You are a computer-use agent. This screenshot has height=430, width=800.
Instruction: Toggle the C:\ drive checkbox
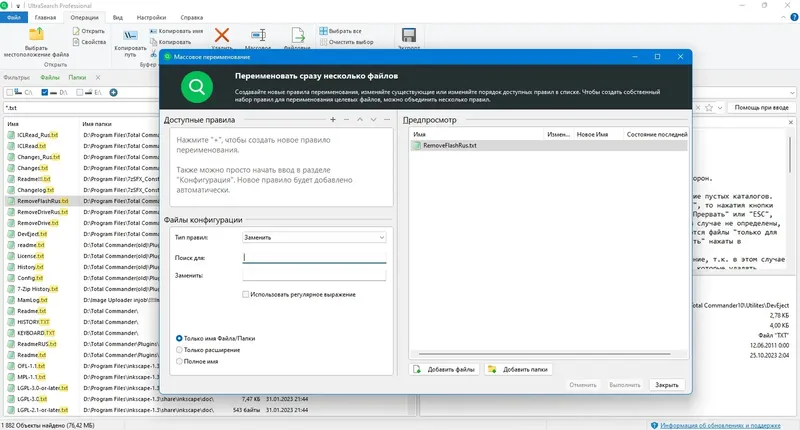click(9, 92)
